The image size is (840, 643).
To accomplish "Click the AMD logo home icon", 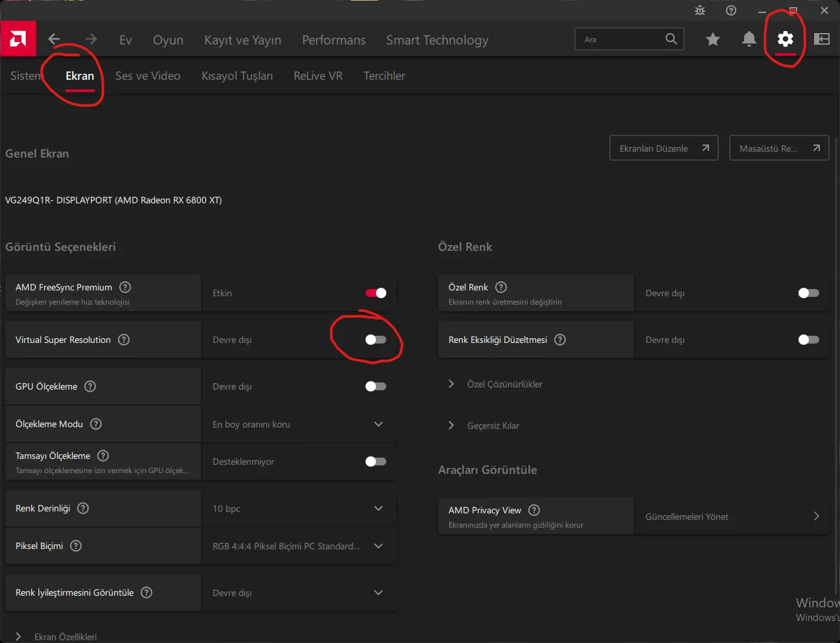I will click(18, 39).
